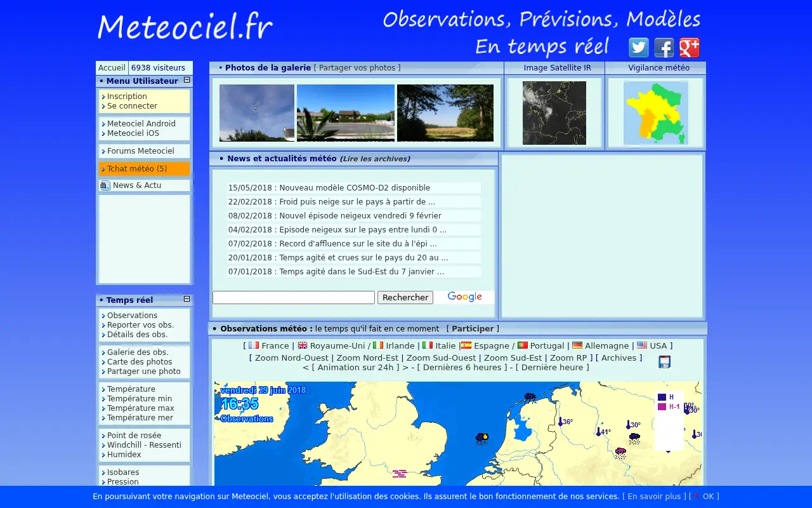The height and width of the screenshot is (508, 812).
Task: Select the France flag icon
Action: (254, 345)
